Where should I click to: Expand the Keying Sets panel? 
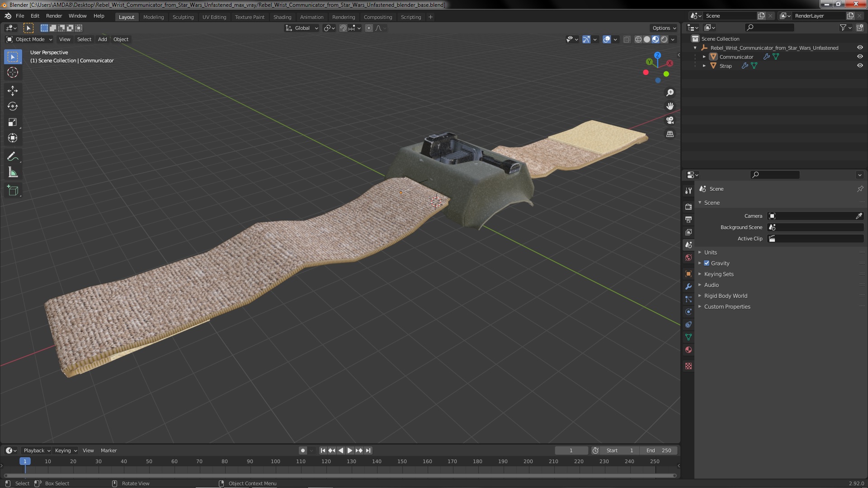718,274
